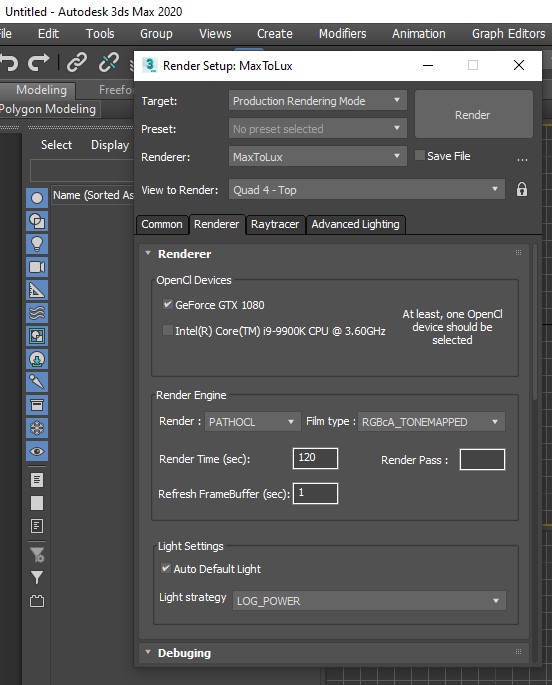Image resolution: width=552 pixels, height=685 pixels.
Task: Click the grip dots on the Renderer rollout
Action: 518,253
